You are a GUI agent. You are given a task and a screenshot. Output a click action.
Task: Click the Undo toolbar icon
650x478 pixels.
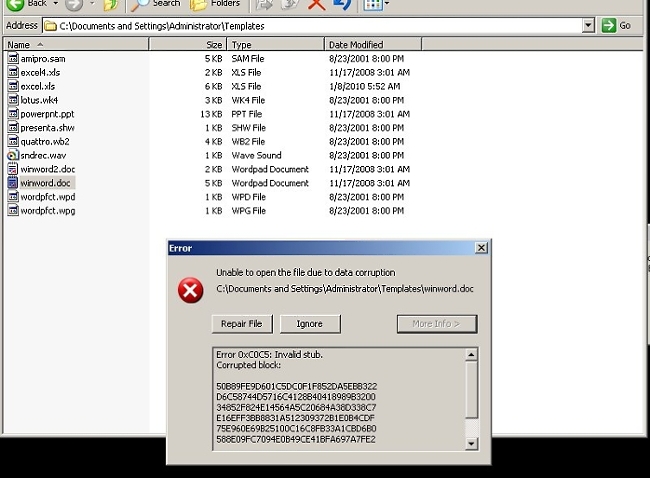click(x=342, y=4)
